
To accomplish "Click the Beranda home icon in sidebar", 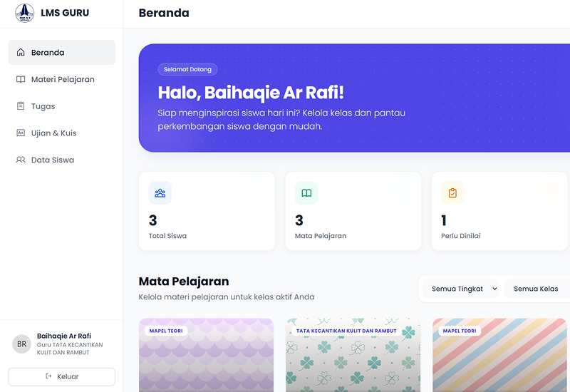I will point(21,52).
